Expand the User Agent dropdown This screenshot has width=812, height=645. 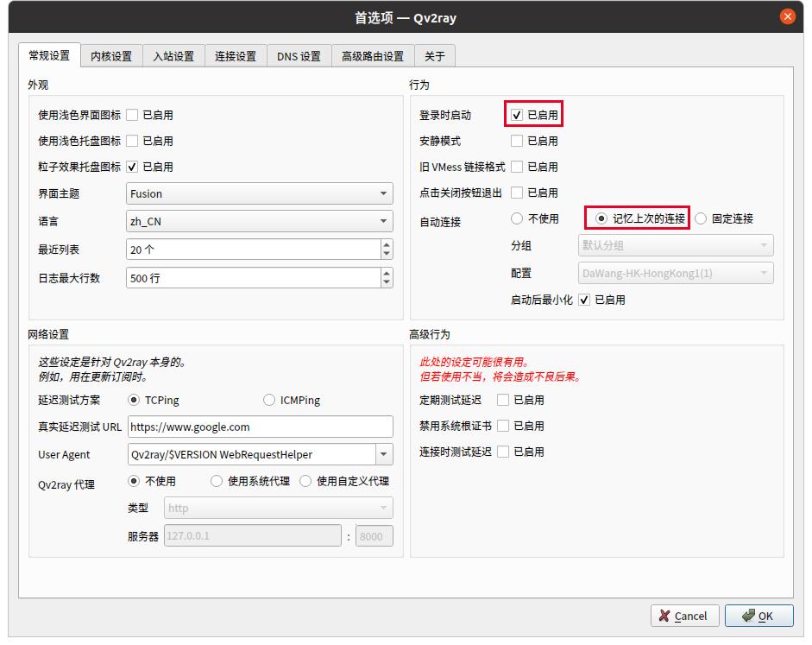click(383, 454)
